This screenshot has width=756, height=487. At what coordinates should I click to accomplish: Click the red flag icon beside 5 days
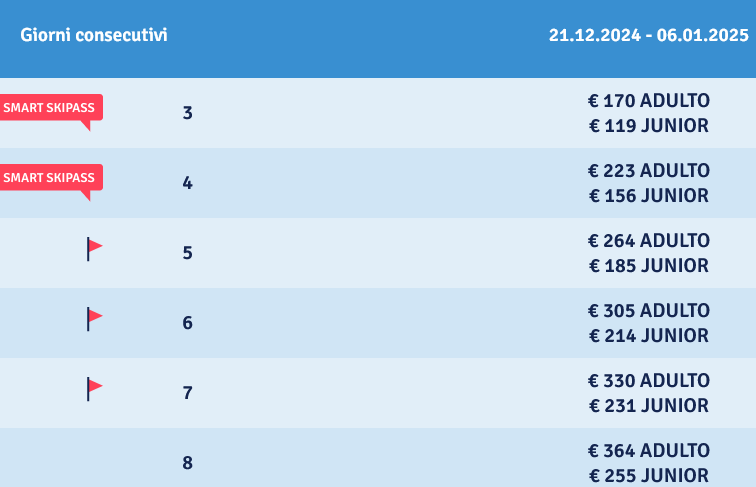click(94, 249)
